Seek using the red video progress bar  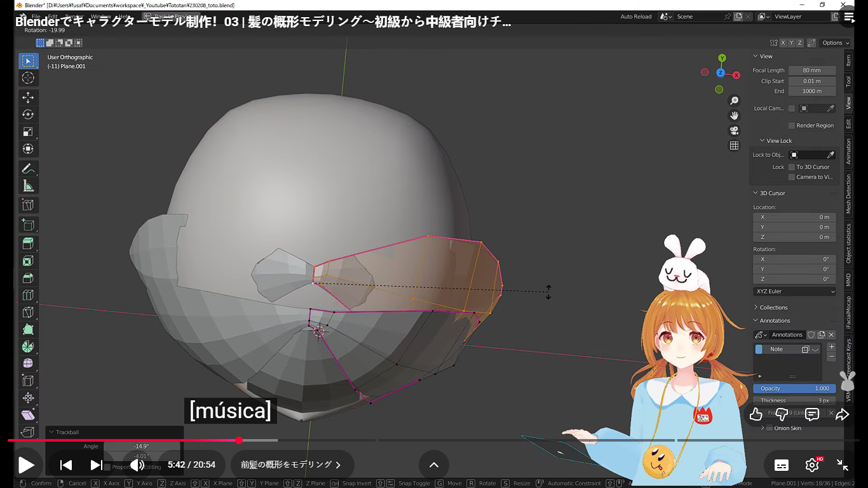pos(123,440)
